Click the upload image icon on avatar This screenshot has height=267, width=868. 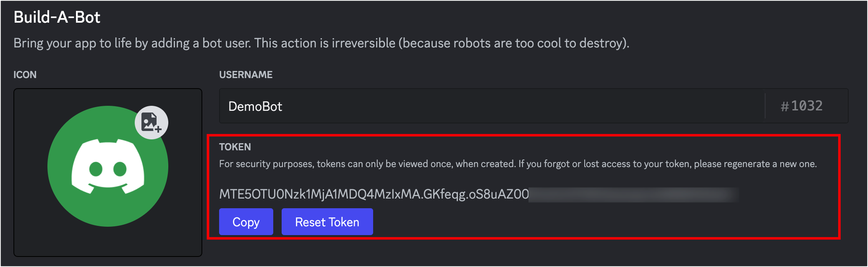tap(152, 123)
